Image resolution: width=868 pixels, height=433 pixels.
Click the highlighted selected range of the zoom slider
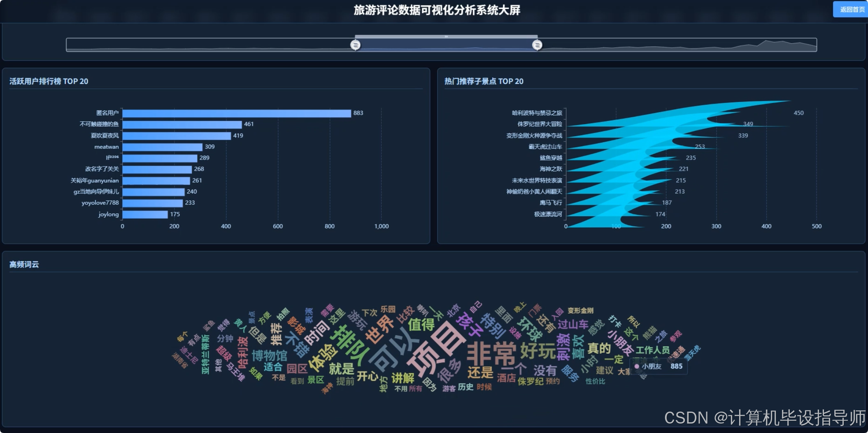446,45
